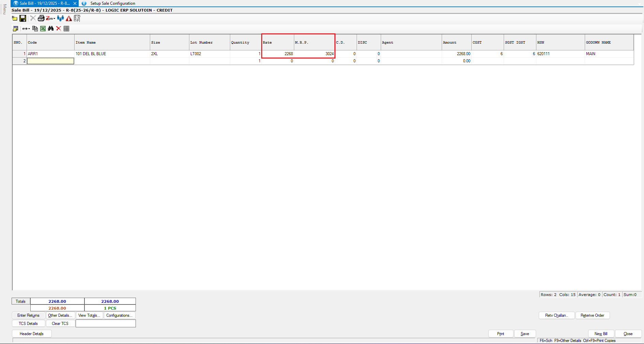Viewport: 644px width, 344px height.
Task: Open Header Details button
Action: (x=32, y=334)
